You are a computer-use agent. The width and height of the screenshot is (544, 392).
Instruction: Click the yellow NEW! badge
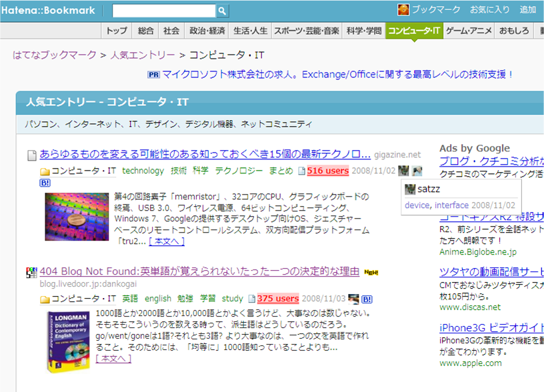(371, 272)
